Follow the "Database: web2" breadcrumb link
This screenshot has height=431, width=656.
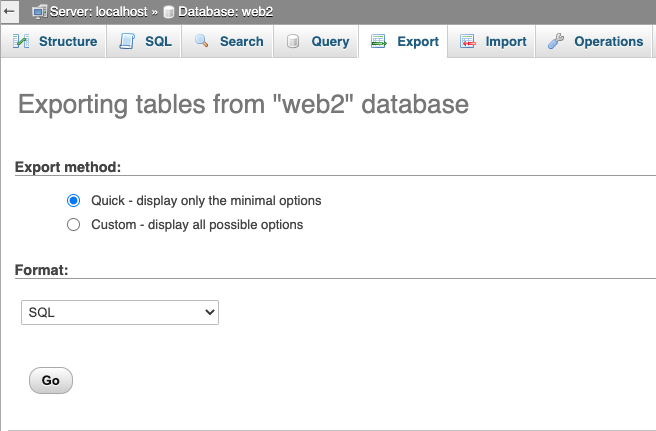pyautogui.click(x=225, y=11)
